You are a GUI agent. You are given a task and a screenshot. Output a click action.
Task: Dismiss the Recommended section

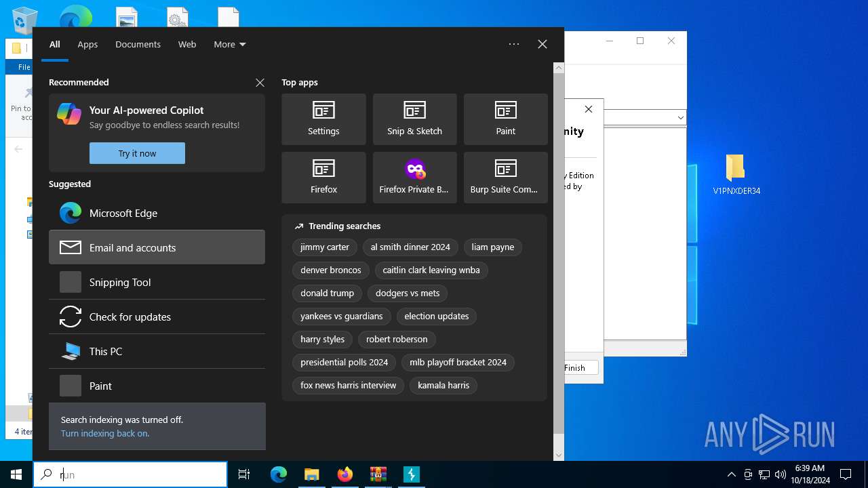coord(260,82)
